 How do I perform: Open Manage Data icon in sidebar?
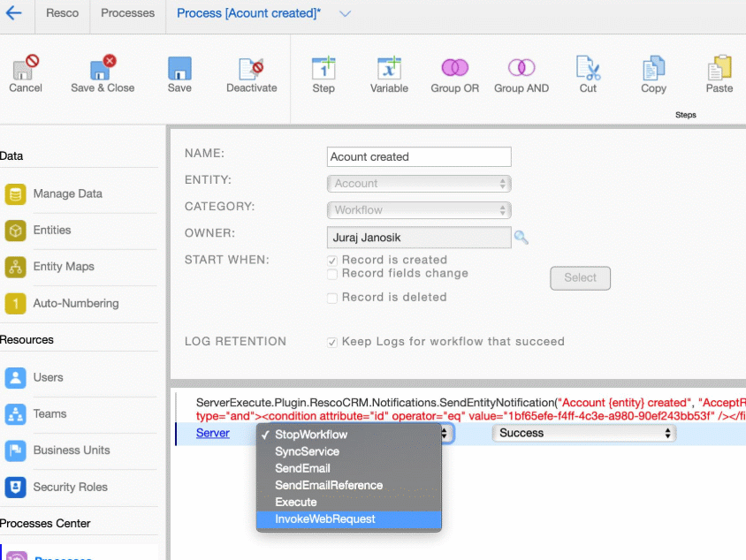15,194
